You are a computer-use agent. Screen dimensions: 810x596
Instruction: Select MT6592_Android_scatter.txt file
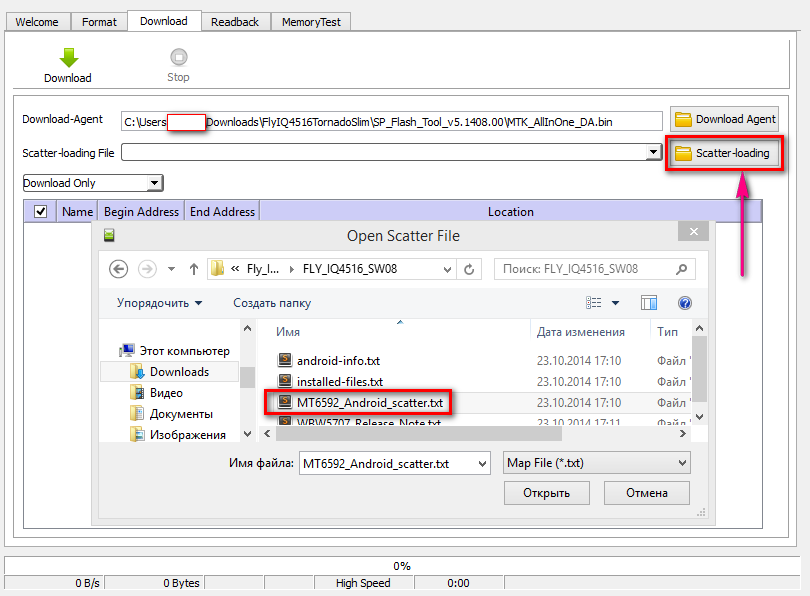369,402
